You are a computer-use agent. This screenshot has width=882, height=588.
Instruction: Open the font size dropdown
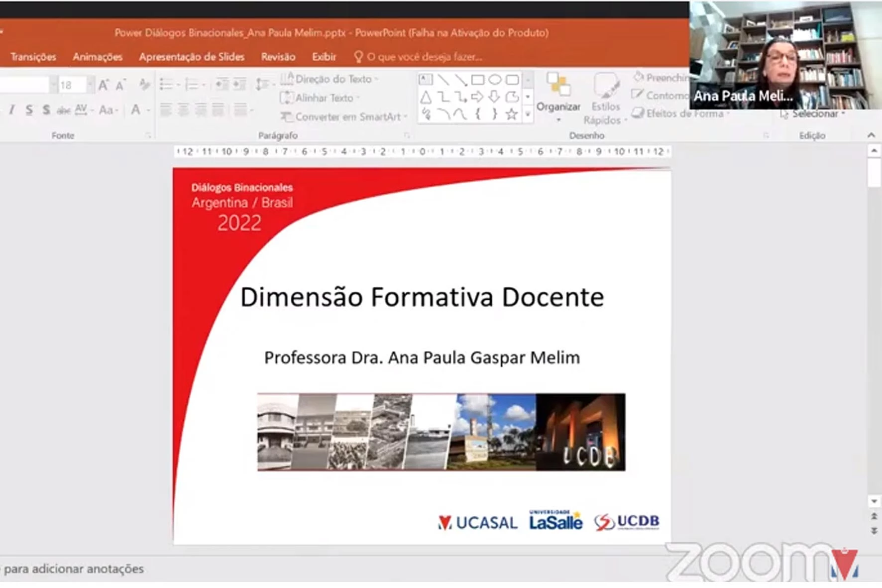tap(90, 85)
